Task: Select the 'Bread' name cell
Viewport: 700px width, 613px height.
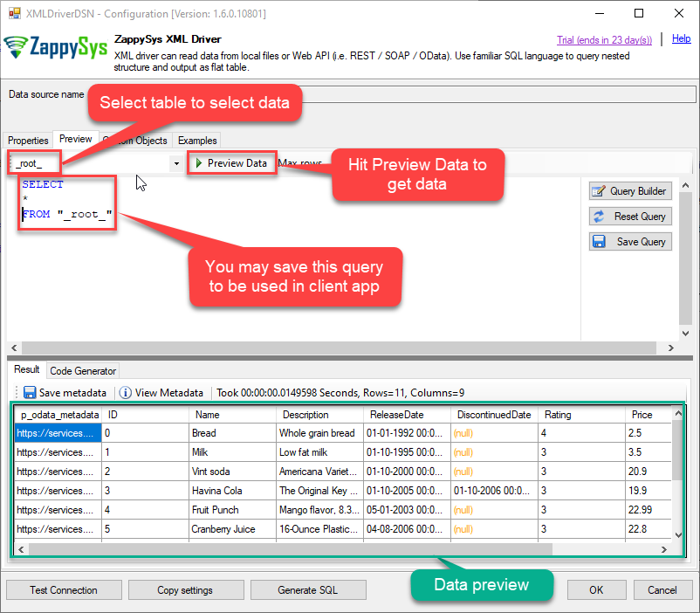Action: pyautogui.click(x=232, y=433)
